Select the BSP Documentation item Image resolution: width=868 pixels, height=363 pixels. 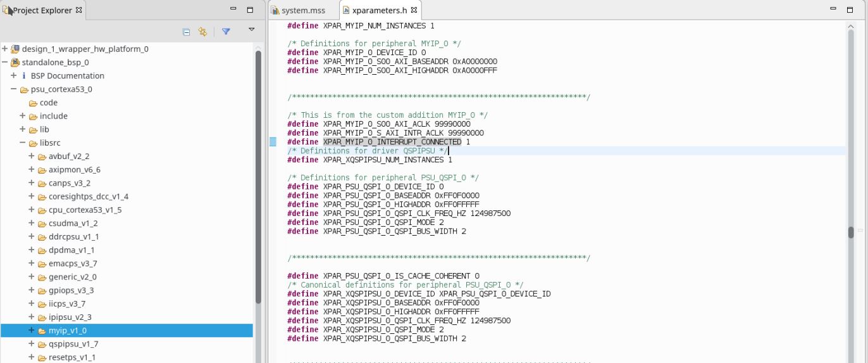(67, 75)
